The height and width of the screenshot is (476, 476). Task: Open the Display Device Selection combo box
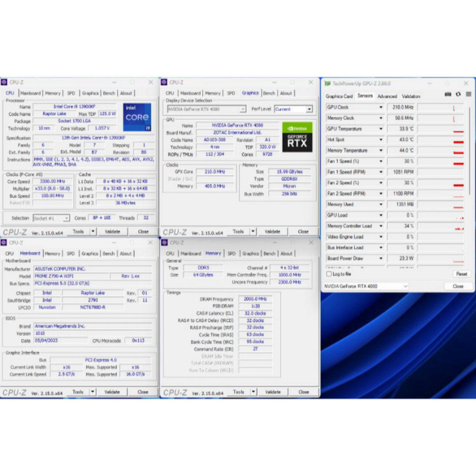[x=206, y=109]
